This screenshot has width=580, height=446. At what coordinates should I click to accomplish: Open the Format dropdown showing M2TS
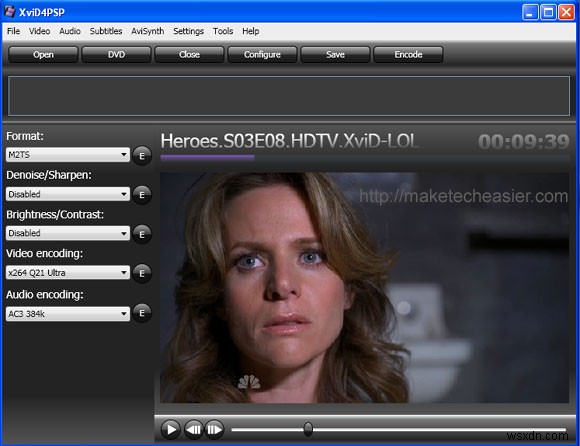click(68, 155)
